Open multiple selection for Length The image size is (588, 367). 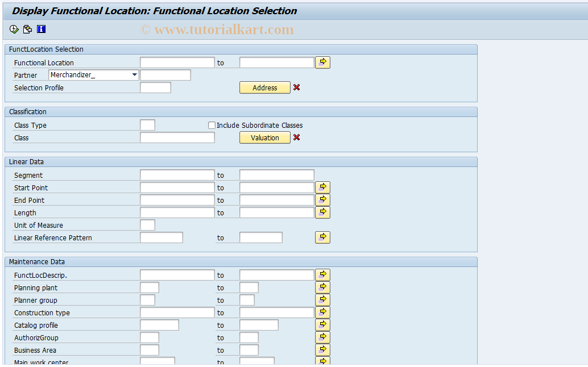pos(322,212)
